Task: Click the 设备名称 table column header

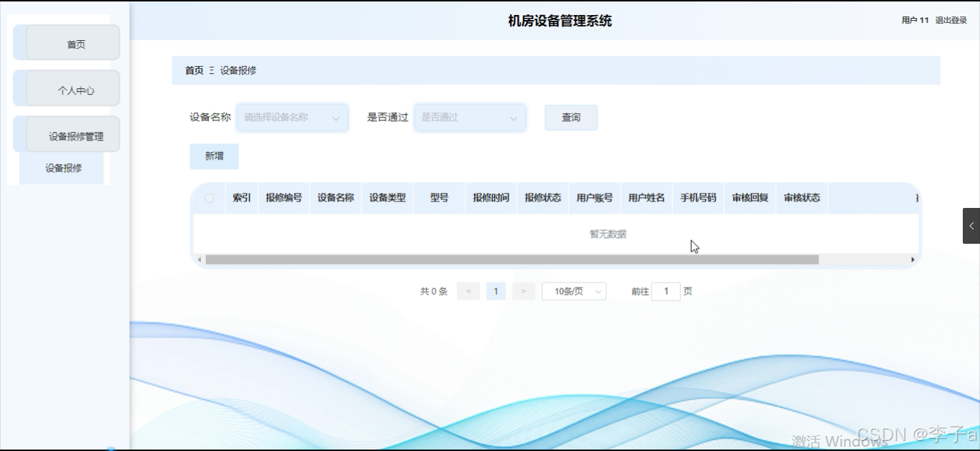Action: pyautogui.click(x=336, y=198)
